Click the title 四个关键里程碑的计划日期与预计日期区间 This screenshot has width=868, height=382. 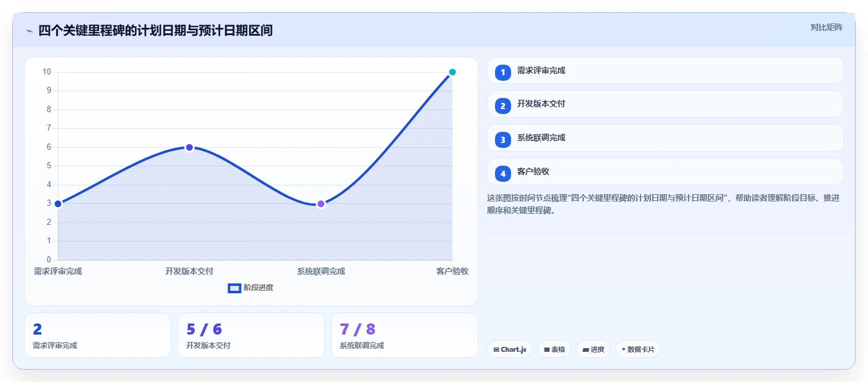coord(155,31)
